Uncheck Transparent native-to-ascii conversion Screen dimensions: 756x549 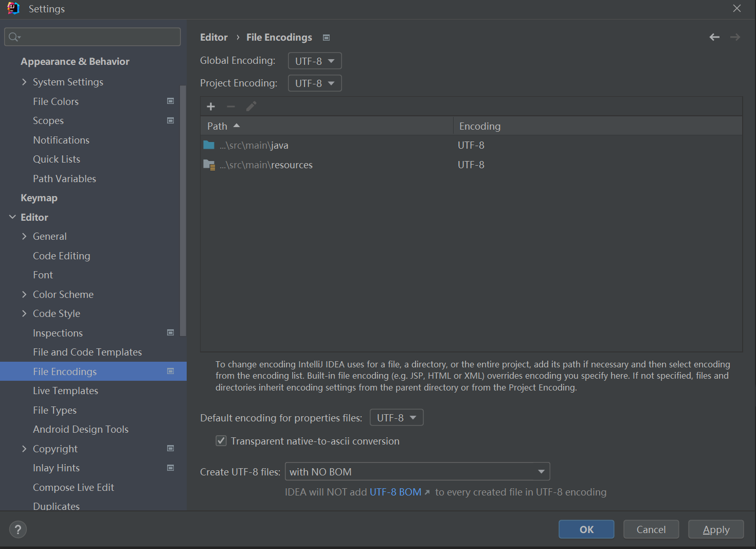221,440
